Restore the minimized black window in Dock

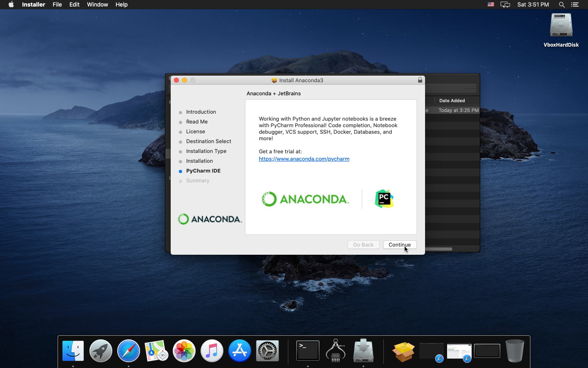pos(487,351)
